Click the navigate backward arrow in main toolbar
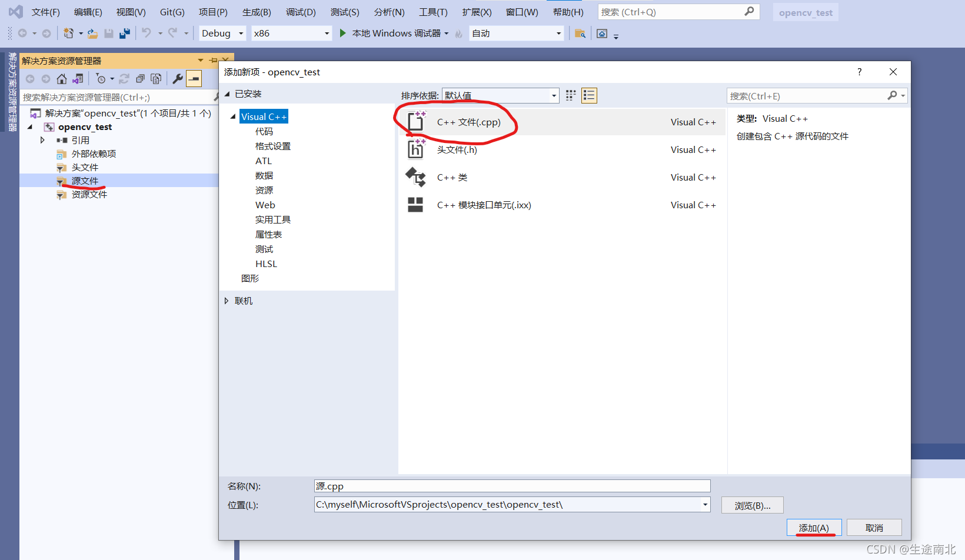Screen dimensions: 965x560 22,34
